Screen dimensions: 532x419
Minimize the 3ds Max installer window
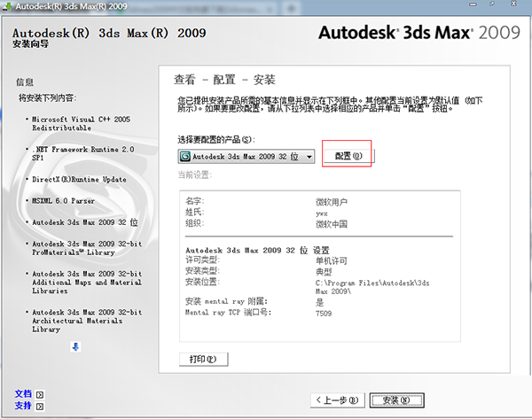coord(473,4)
